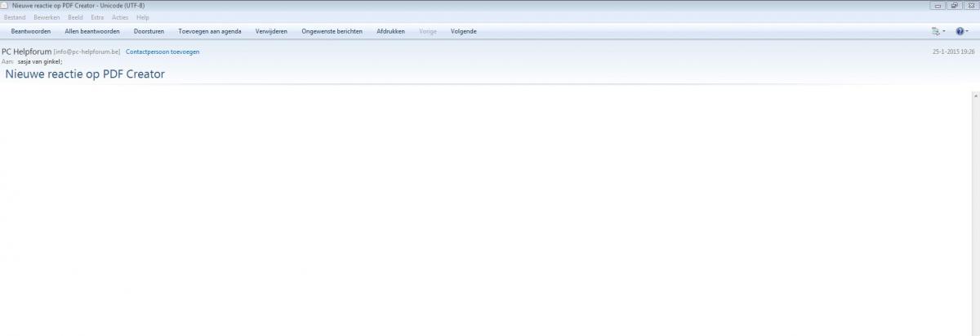Open the Acties menu
Viewport: 980px width, 336px height.
[120, 17]
